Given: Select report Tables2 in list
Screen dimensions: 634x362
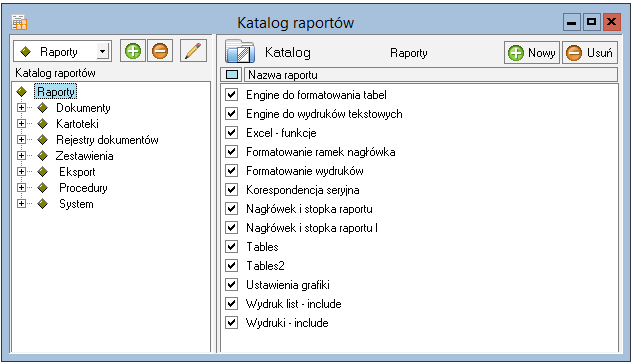Looking at the screenshot, I should click(265, 266).
